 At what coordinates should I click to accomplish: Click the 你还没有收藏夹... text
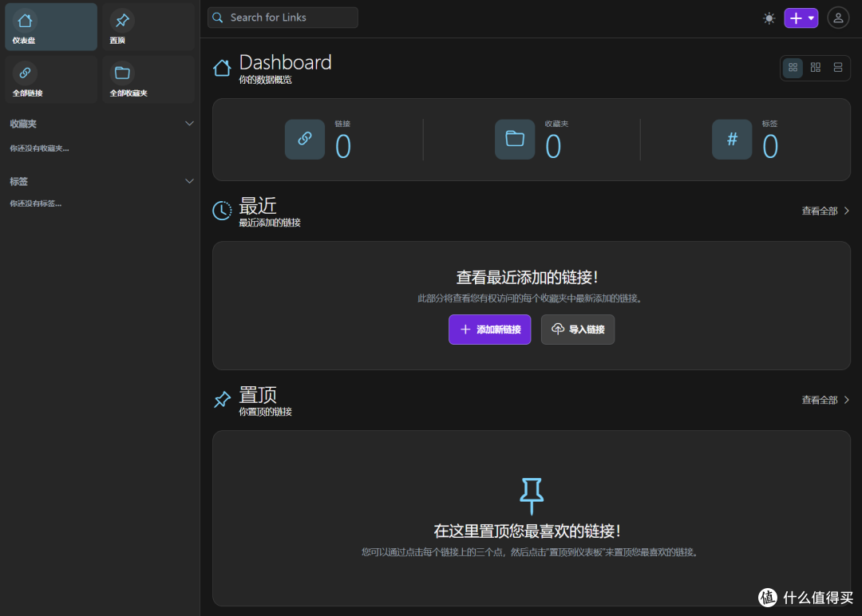40,148
